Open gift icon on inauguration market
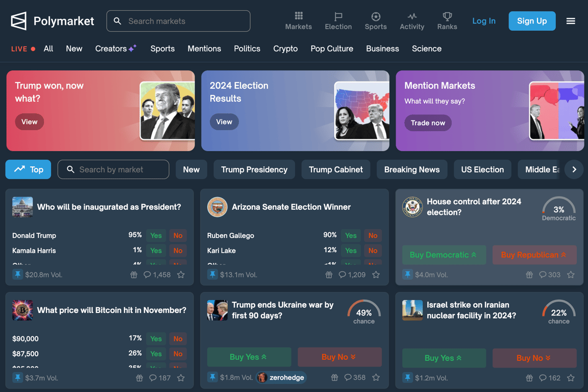Image resolution: width=588 pixels, height=392 pixels. [134, 275]
